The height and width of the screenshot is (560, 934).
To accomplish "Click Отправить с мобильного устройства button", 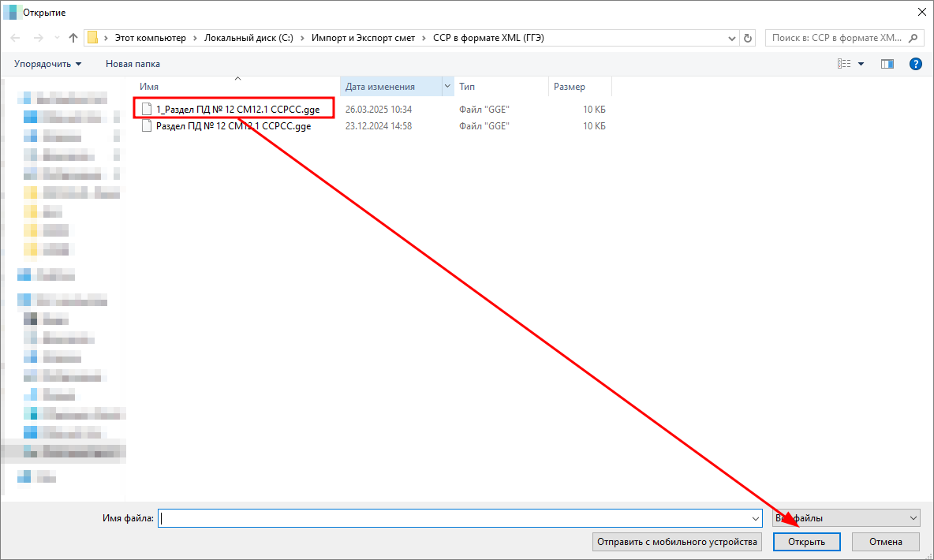I will 677,542.
